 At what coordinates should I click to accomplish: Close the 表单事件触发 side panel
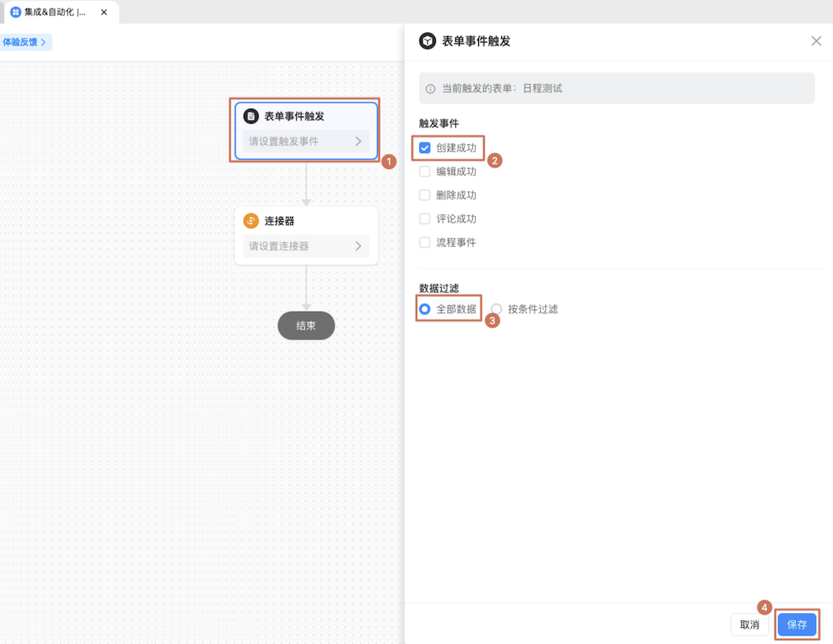816,41
